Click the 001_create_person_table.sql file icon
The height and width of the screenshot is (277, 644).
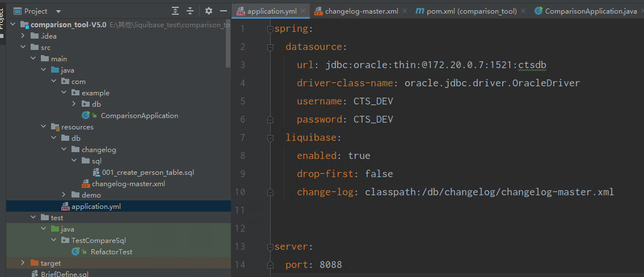(x=96, y=172)
